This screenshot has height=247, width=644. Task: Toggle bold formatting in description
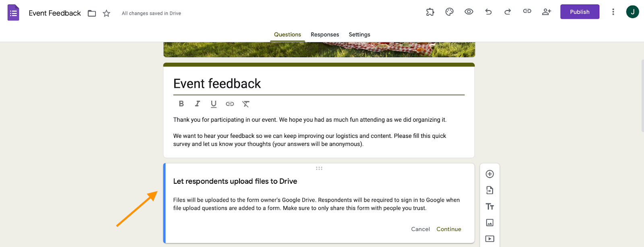181,104
